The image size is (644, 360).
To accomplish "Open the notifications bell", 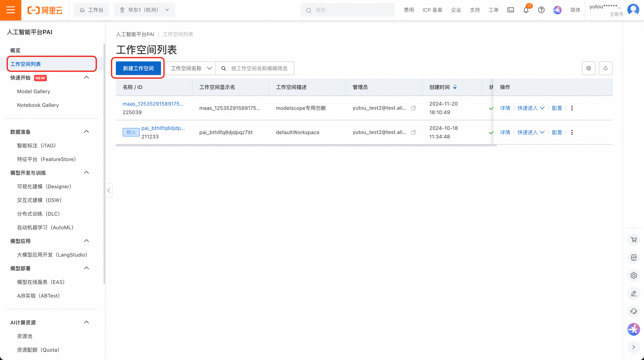I will [526, 10].
